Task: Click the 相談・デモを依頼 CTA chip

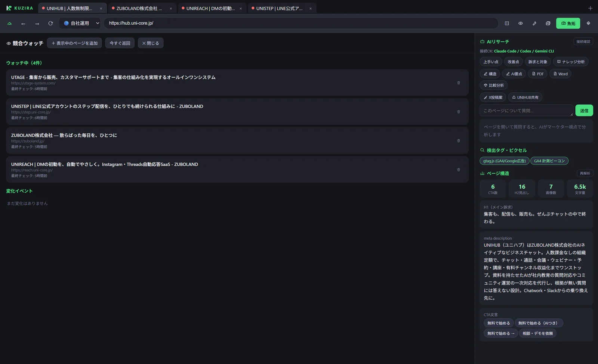Action: click(538, 333)
